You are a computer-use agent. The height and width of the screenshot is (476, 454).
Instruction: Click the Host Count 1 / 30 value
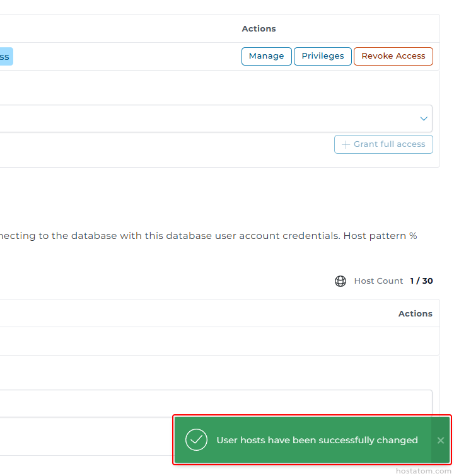tap(421, 281)
